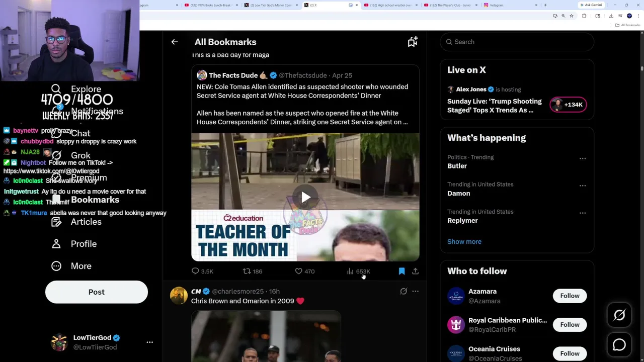The image size is (644, 362).
Task: Click the LowTierGod account avatar
Action: tap(59, 342)
